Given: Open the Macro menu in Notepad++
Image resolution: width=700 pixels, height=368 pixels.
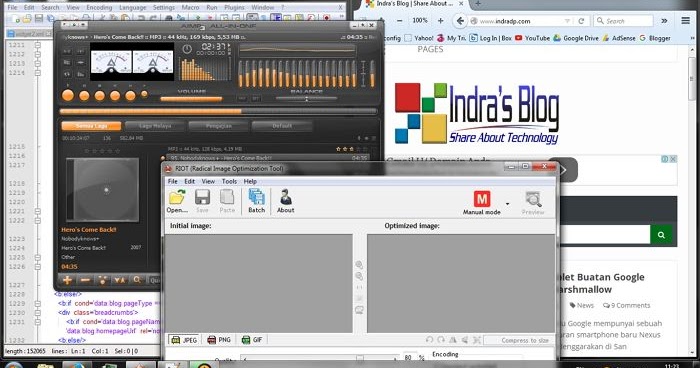Looking at the screenshot, I should point(190,8).
